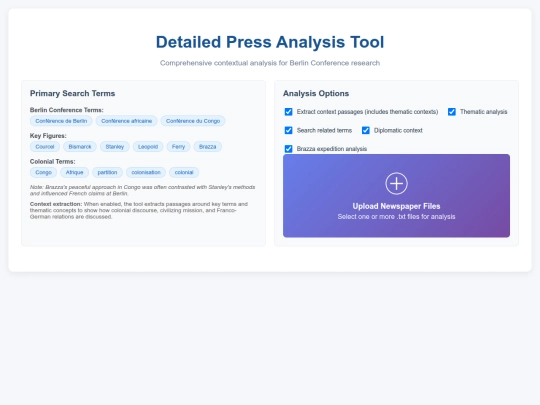Click the Brazza key figure tag
The height and width of the screenshot is (405, 540).
(x=208, y=147)
